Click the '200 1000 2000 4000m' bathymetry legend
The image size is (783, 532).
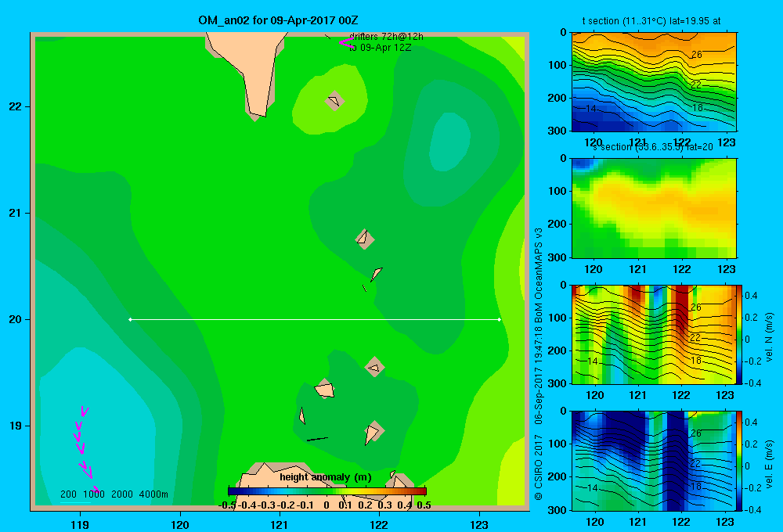pyautogui.click(x=114, y=494)
